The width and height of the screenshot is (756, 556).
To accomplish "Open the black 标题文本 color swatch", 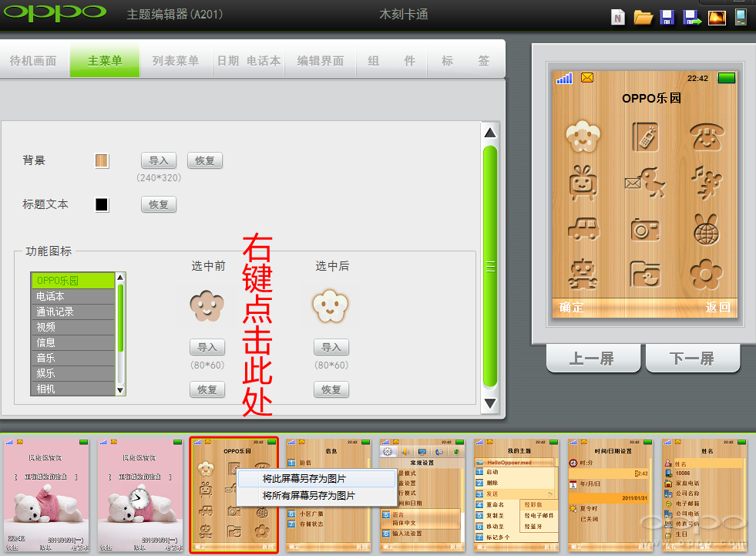I will [102, 204].
